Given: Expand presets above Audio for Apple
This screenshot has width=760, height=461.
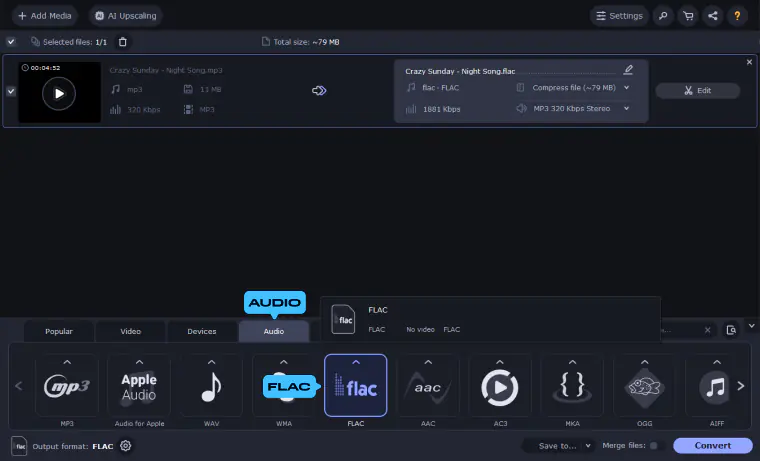Looking at the screenshot, I should [139, 362].
